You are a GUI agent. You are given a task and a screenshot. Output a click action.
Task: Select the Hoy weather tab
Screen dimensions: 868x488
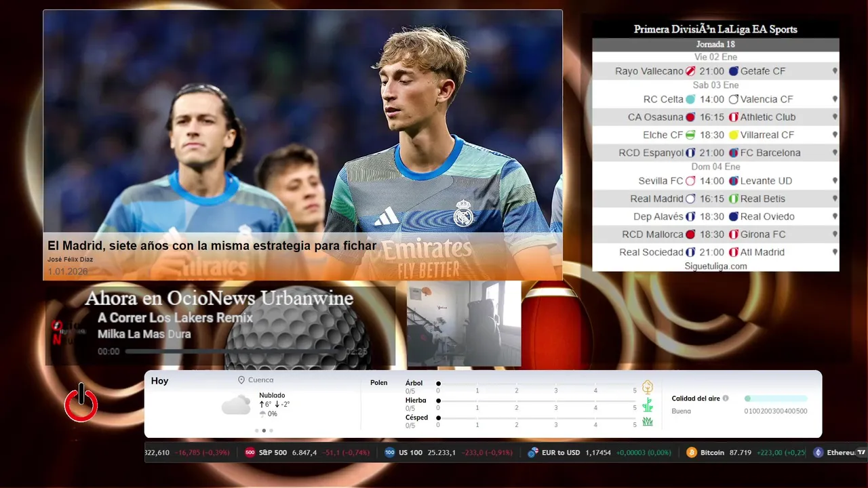[159, 381]
